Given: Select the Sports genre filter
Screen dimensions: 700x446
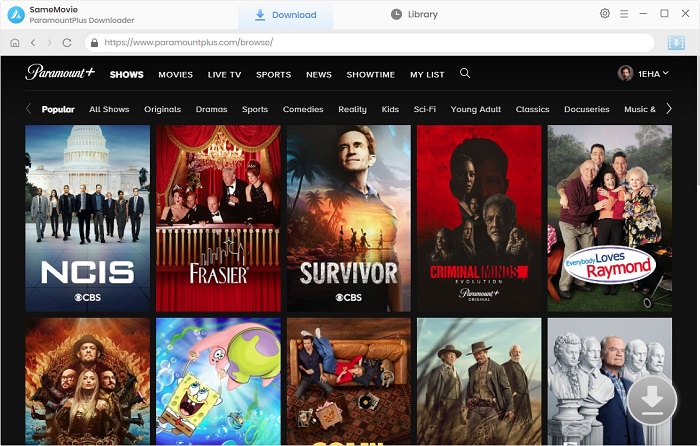Looking at the screenshot, I should tap(255, 109).
